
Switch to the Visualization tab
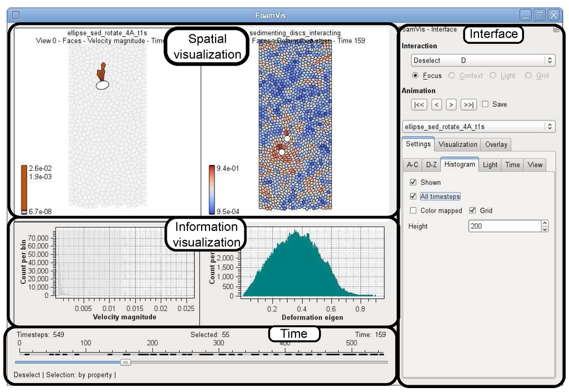point(458,144)
